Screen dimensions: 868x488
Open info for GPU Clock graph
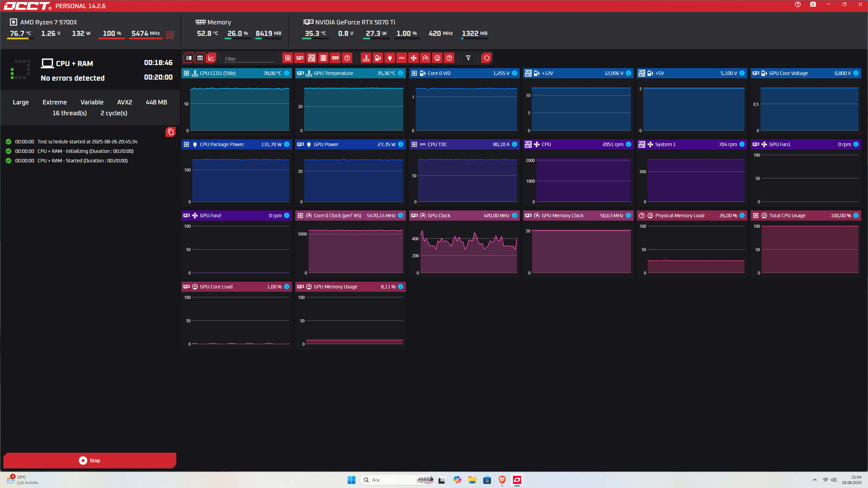[x=515, y=216]
